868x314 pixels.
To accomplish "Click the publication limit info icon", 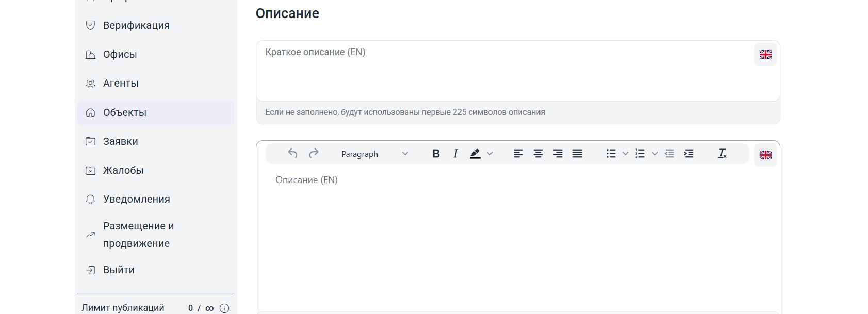I will [x=224, y=308].
